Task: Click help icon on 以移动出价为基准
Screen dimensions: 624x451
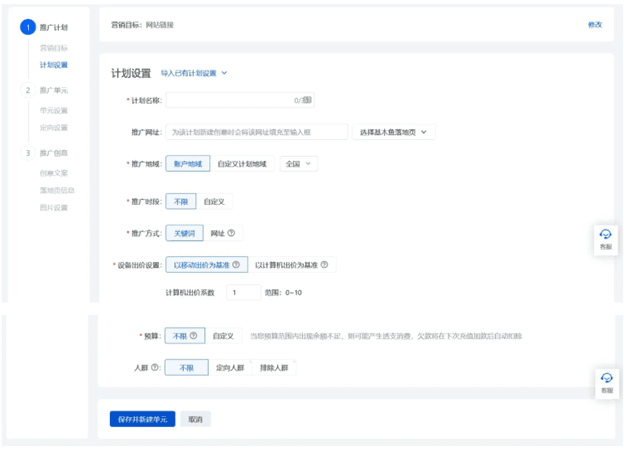Action: tap(236, 265)
